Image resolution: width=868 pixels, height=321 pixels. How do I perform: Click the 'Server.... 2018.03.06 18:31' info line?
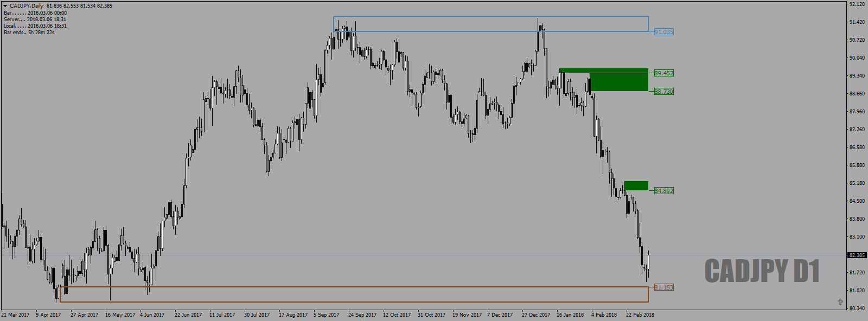pyautogui.click(x=35, y=19)
